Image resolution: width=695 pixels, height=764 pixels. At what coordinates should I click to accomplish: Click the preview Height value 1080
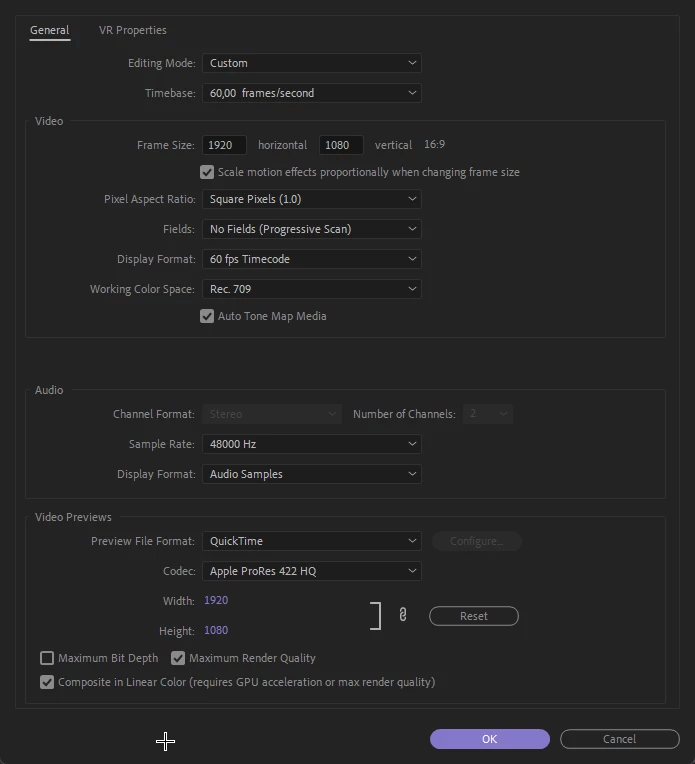click(216, 630)
